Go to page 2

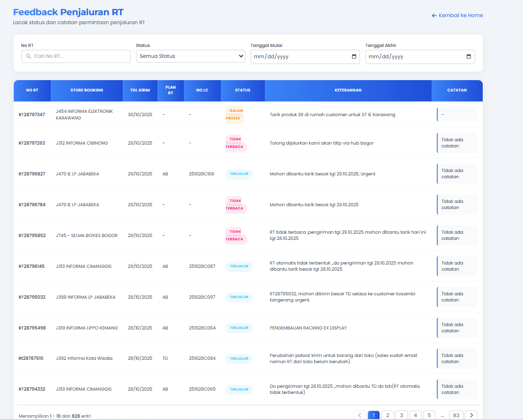coord(388,415)
